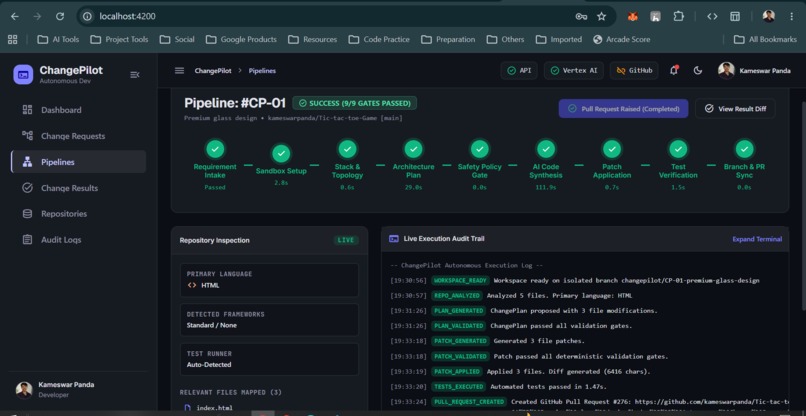Bookmark this page with the star icon

tap(601, 16)
